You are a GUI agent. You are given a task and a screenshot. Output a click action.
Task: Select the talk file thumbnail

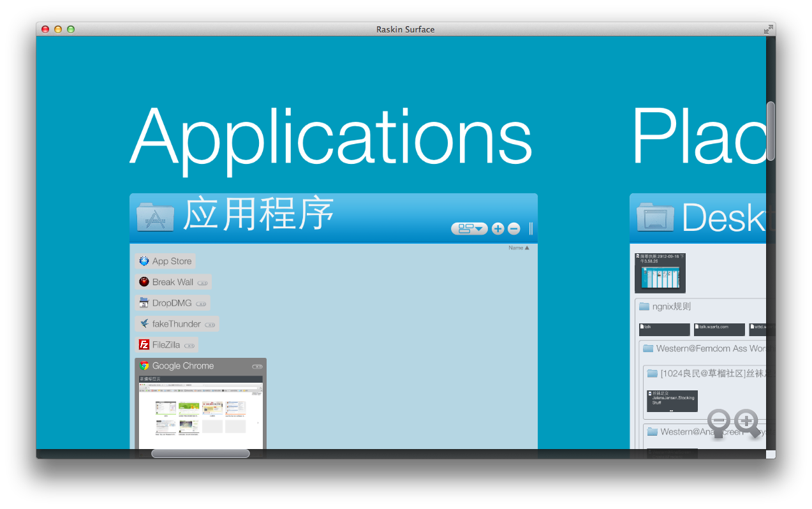pyautogui.click(x=664, y=329)
